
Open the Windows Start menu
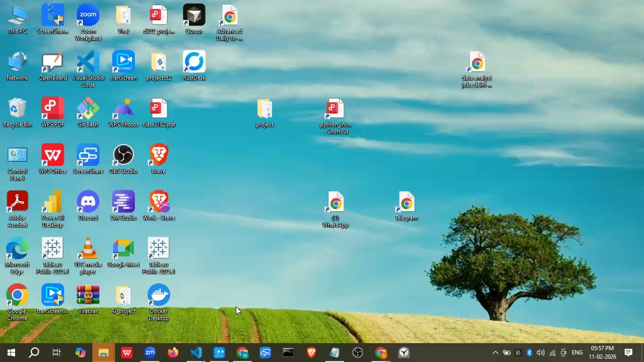(11, 352)
